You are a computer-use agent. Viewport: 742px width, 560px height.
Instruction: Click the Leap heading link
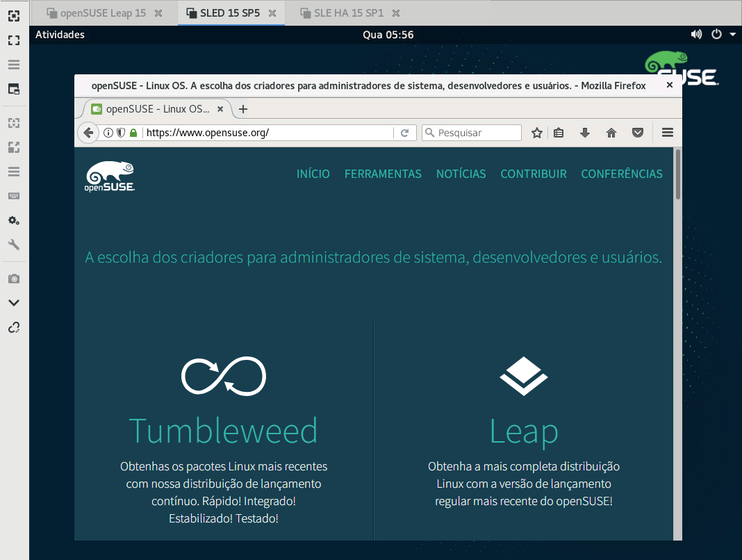[x=524, y=431]
